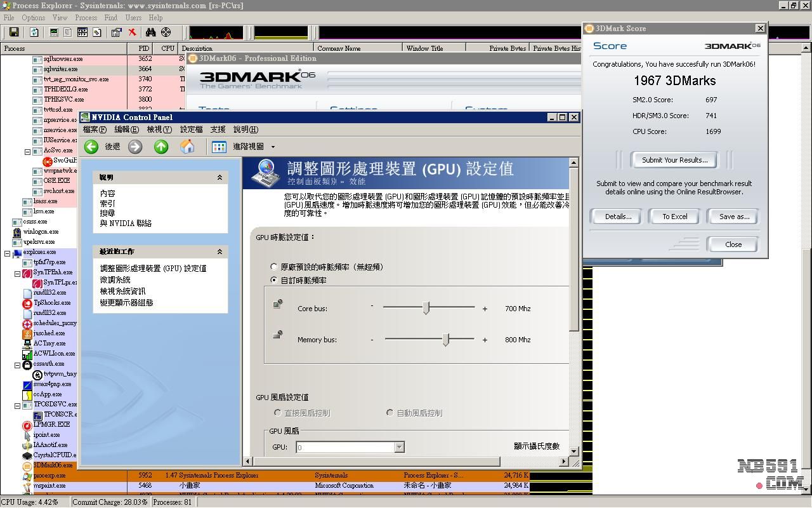
Task: Select the 自訂時脈頻率 radio button
Action: point(274,280)
